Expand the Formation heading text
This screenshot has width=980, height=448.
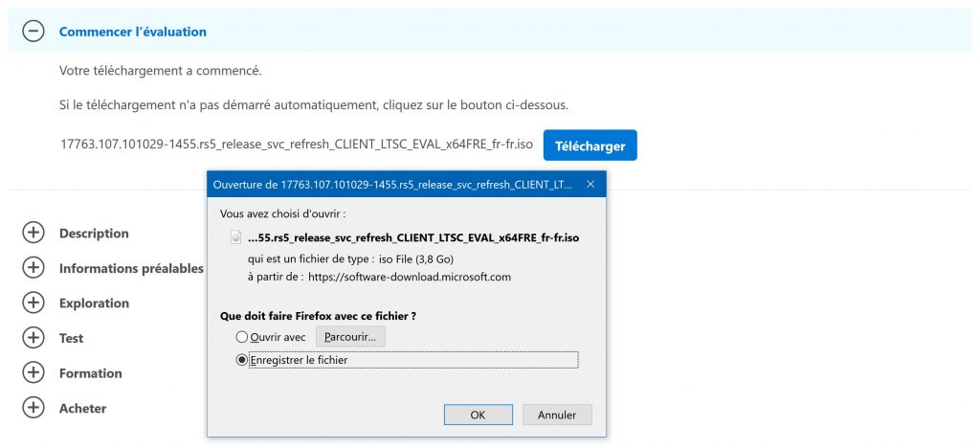coord(91,373)
